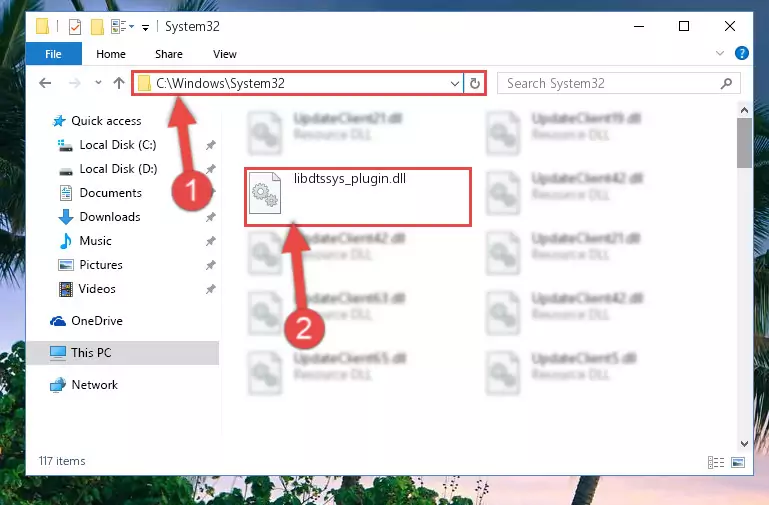Image resolution: width=769 pixels, height=505 pixels.
Task: Select the libdtssys_plugin.dll file name
Action: tap(350, 178)
